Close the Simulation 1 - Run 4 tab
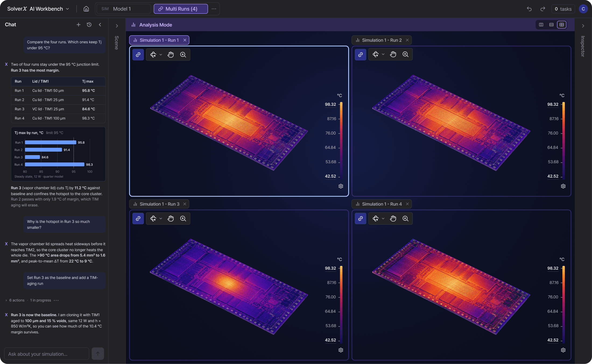This screenshot has width=592, height=364. [x=407, y=204]
